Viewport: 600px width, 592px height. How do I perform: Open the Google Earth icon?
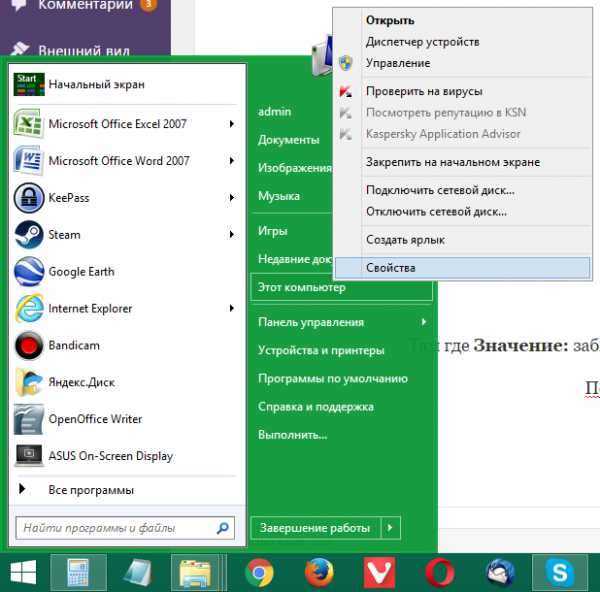(29, 271)
